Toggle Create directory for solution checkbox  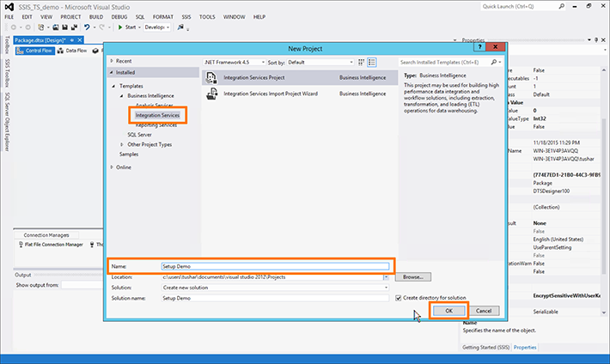[399, 298]
